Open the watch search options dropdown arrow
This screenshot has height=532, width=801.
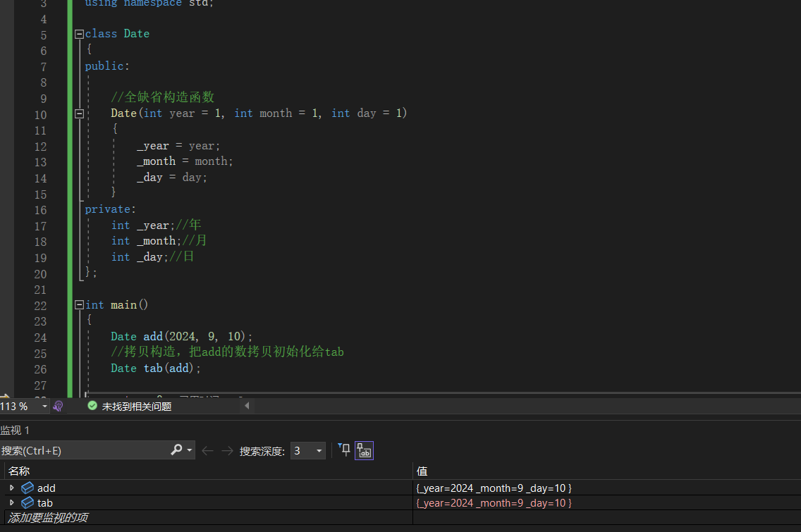coord(190,450)
